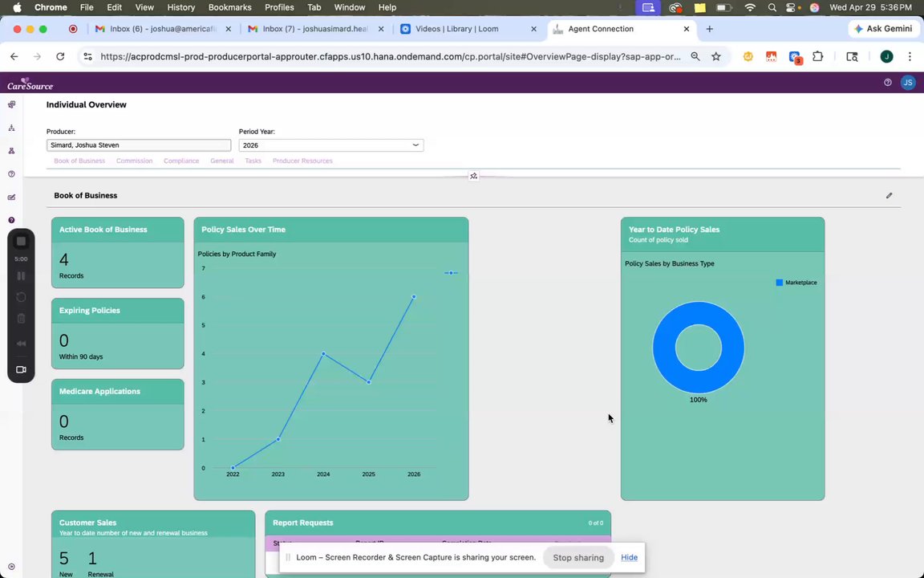Screen dimensions: 924x578
Task: Click the top dashboard icon in left sidebar
Action: click(x=11, y=104)
